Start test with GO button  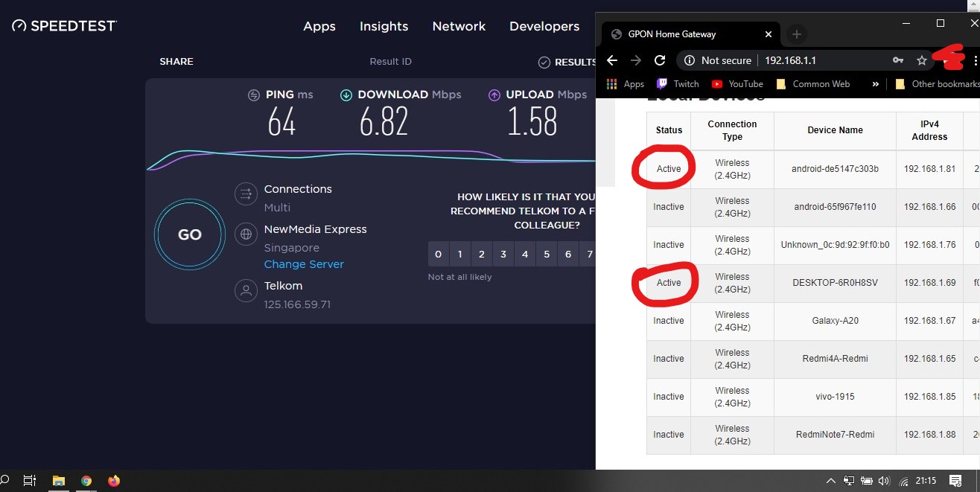189,234
